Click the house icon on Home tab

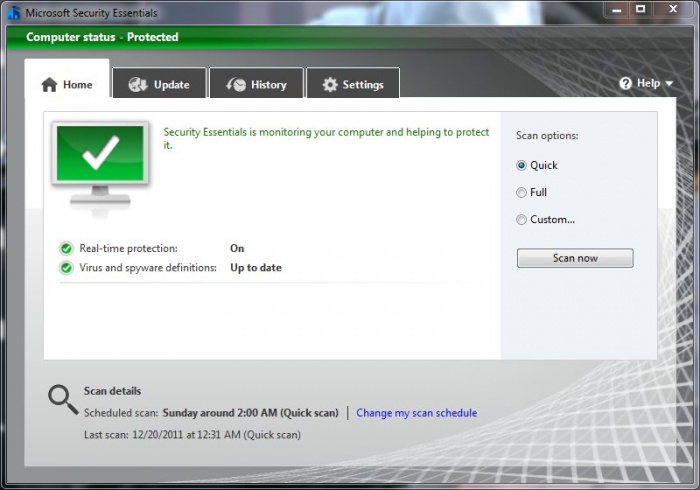point(50,84)
